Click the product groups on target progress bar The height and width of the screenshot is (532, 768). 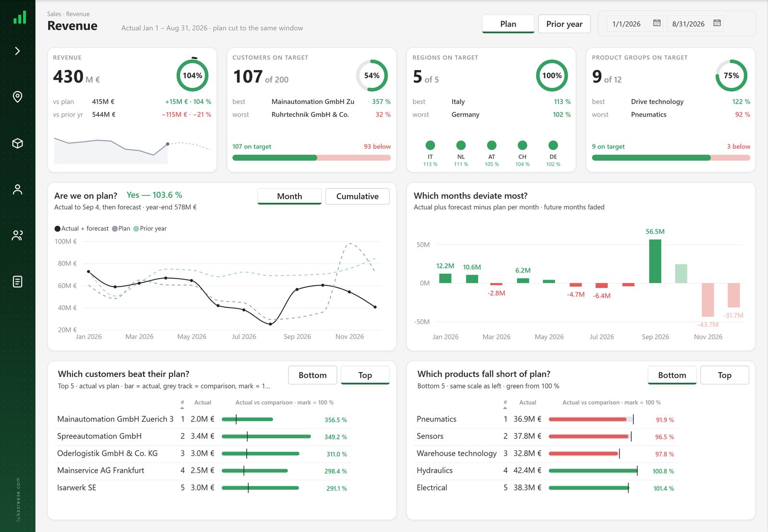point(671,157)
